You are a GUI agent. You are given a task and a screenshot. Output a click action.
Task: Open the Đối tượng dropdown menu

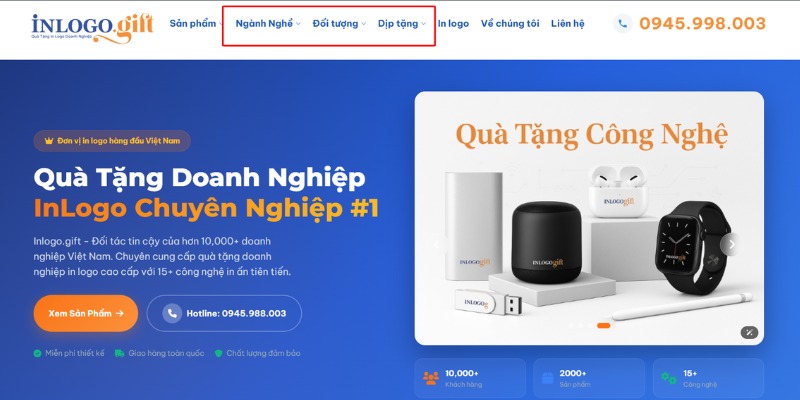(x=339, y=23)
